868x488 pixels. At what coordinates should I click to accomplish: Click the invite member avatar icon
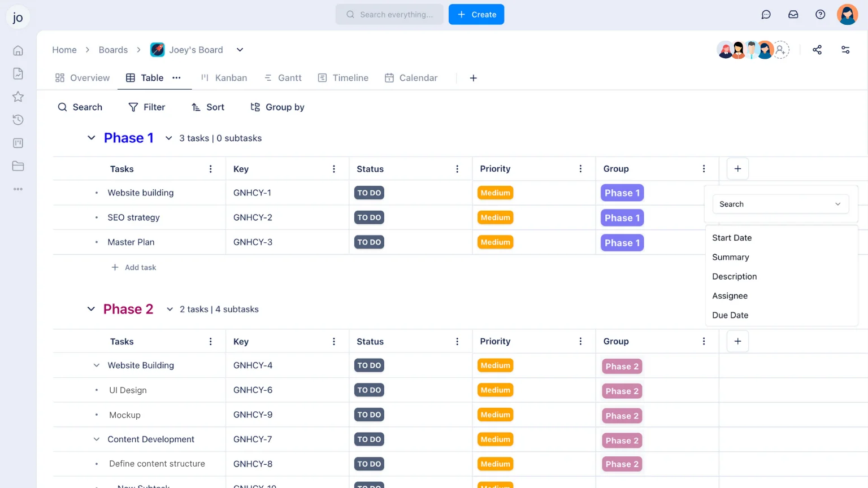[x=781, y=50]
